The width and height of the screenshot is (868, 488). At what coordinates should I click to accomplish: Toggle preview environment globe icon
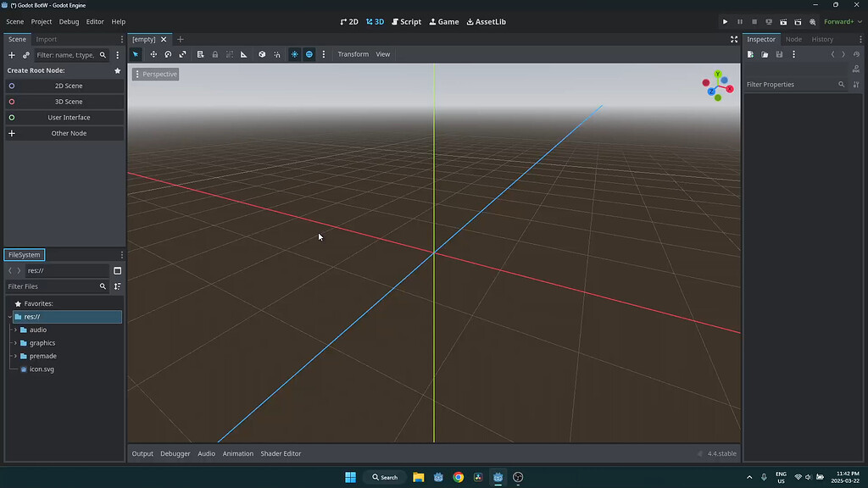(x=309, y=54)
